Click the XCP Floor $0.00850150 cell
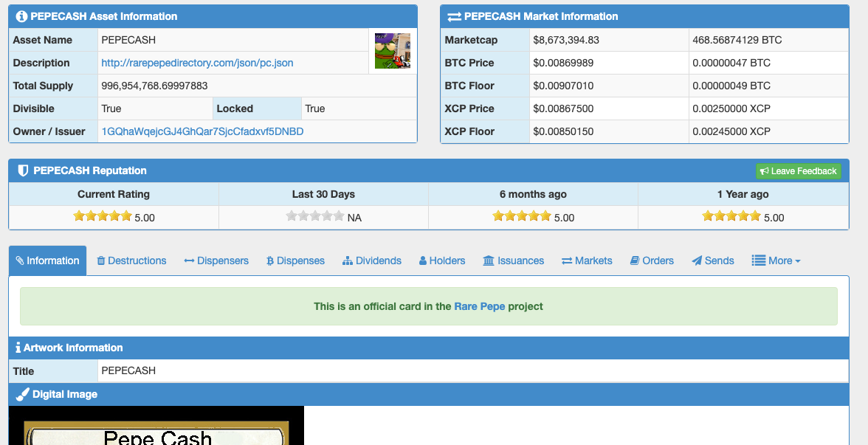Viewport: 868px width, 445px height. pos(609,131)
